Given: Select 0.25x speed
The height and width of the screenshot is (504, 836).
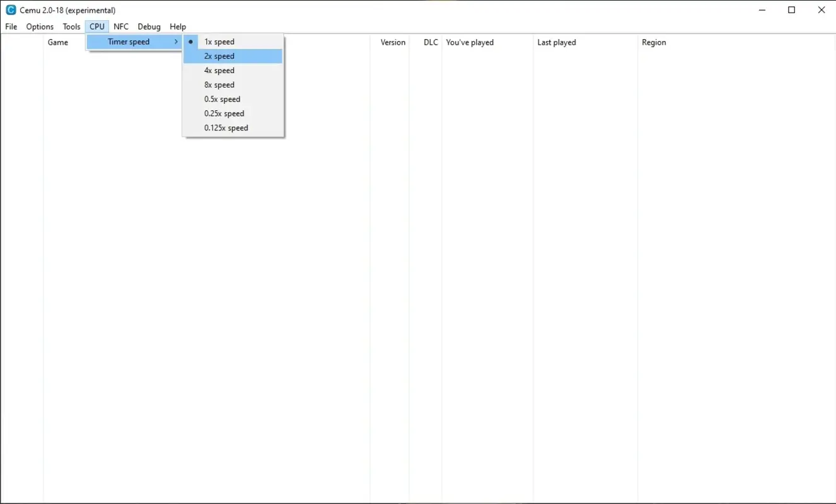Looking at the screenshot, I should click(x=224, y=113).
